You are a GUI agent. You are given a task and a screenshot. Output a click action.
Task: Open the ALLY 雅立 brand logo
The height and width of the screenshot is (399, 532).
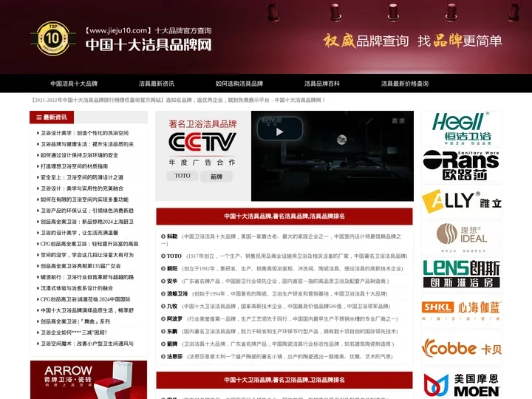[461, 201]
